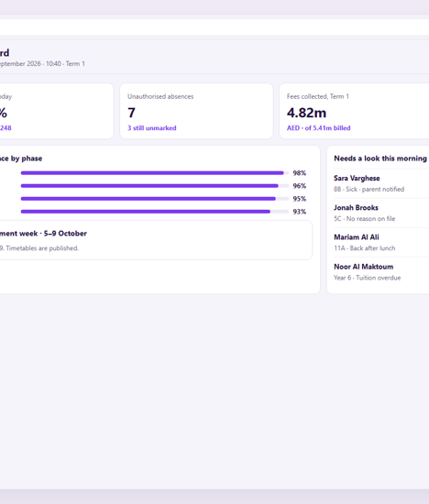The width and height of the screenshot is (429, 504).
Task: Click 'Year 6 · Tuition overdue' text
Action: point(368,278)
